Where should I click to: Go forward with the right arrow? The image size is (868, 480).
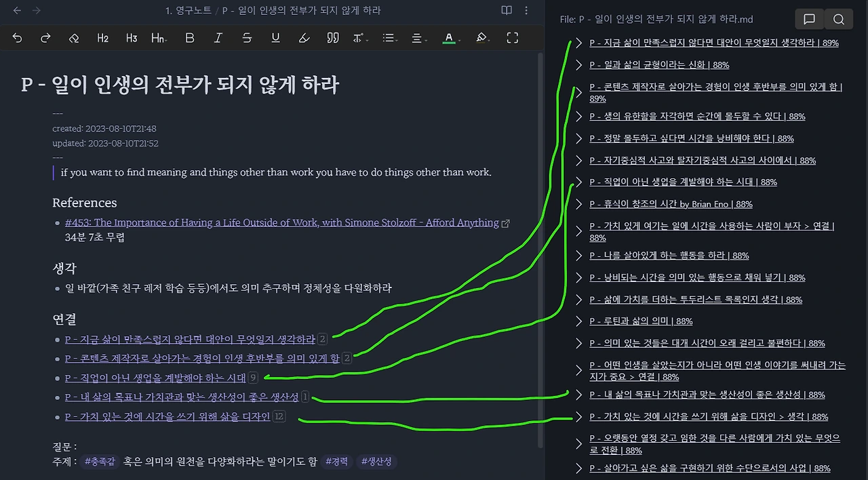37,10
